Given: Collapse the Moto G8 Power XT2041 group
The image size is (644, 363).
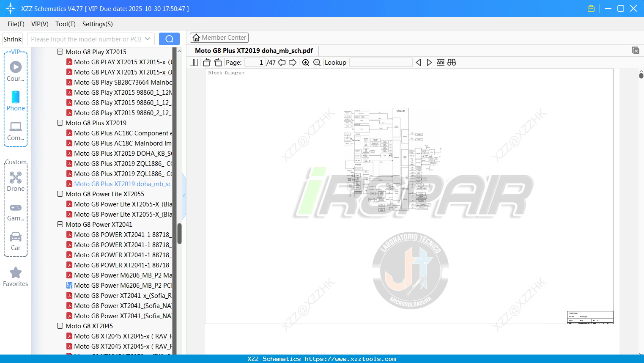Looking at the screenshot, I should (x=60, y=224).
